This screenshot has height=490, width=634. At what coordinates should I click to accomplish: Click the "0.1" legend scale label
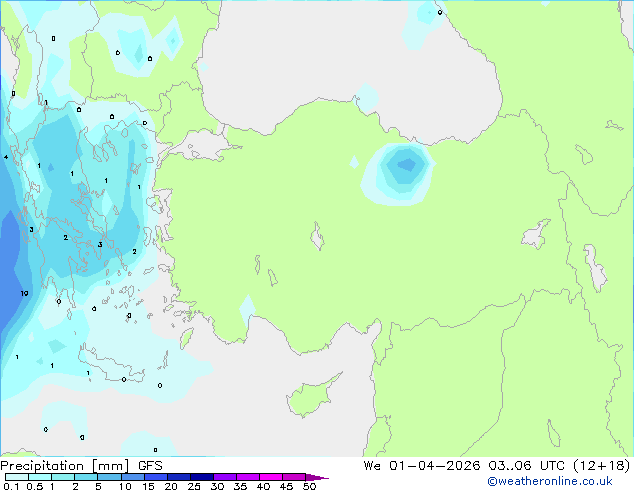[11, 486]
